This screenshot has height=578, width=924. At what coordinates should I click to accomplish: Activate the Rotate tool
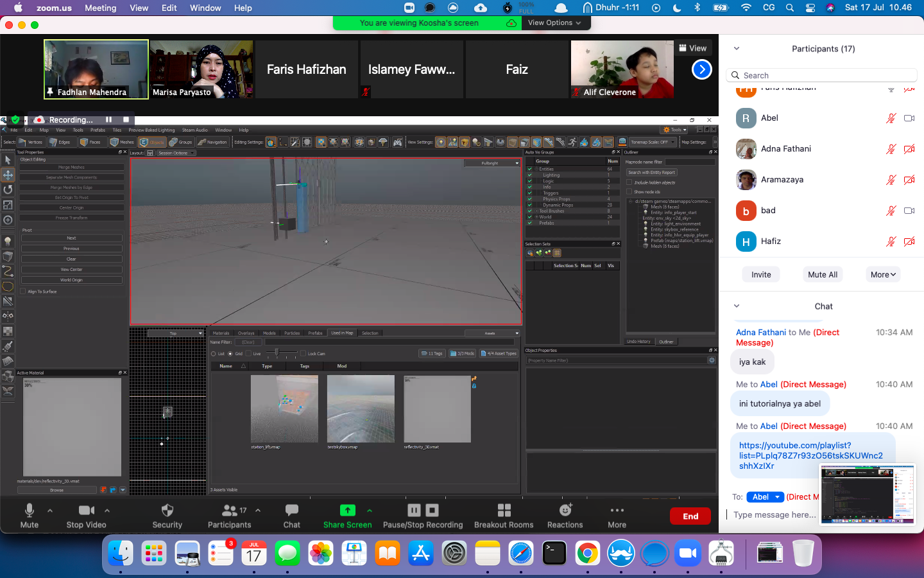(8, 189)
